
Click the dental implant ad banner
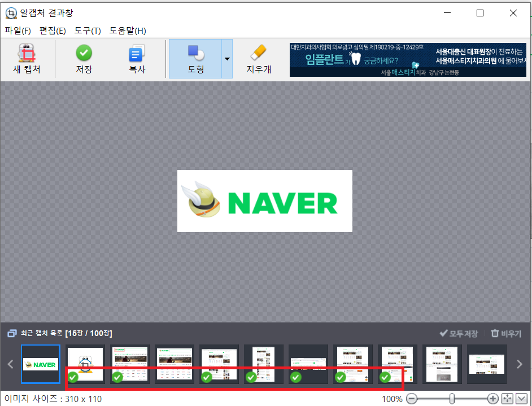click(x=408, y=60)
